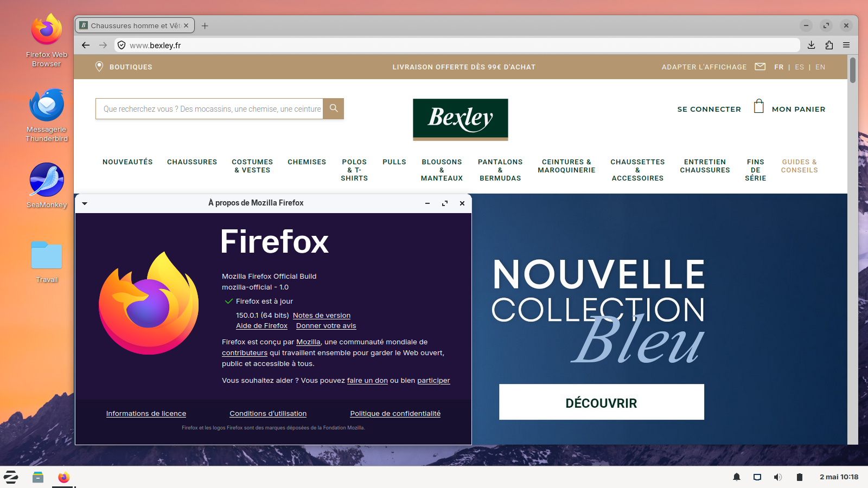The width and height of the screenshot is (868, 488).
Task: Click the shopping bag icon beside Mon Panier
Action: 759,106
